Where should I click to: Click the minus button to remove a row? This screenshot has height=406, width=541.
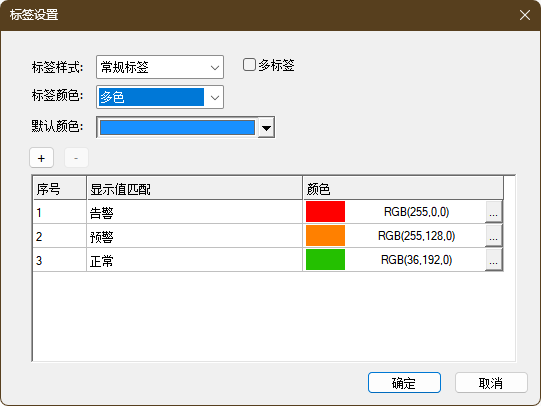(76, 158)
